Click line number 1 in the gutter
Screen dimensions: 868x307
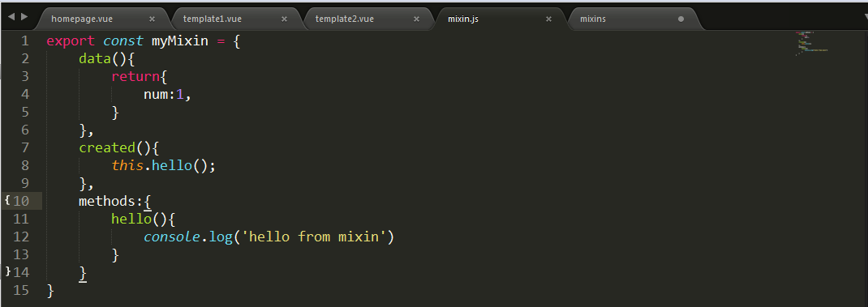click(24, 41)
